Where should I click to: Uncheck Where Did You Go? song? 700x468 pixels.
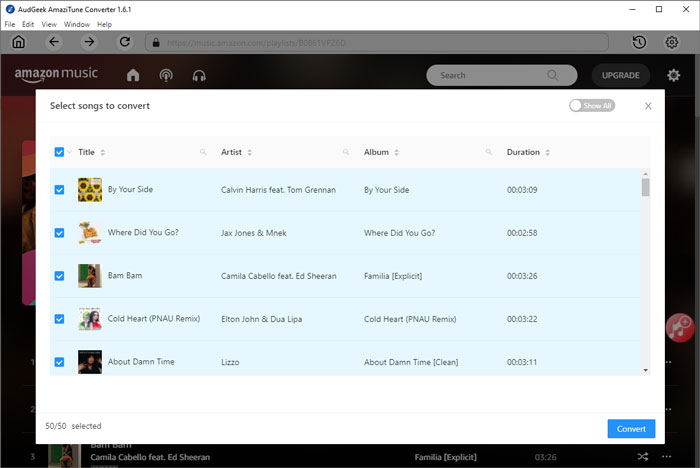point(59,233)
